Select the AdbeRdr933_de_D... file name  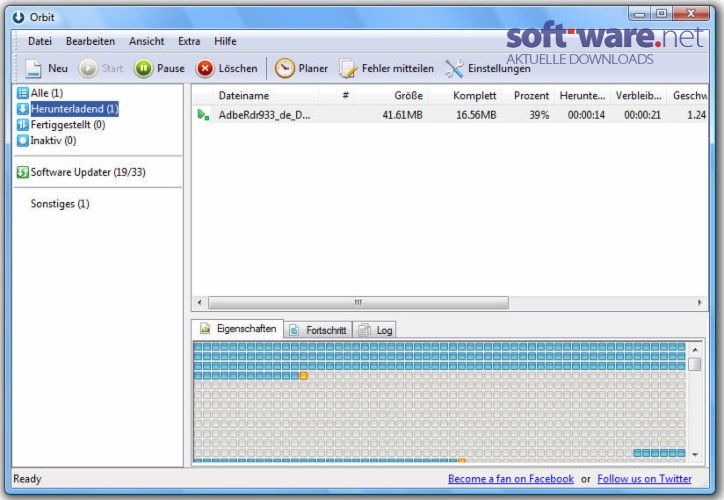click(x=264, y=115)
